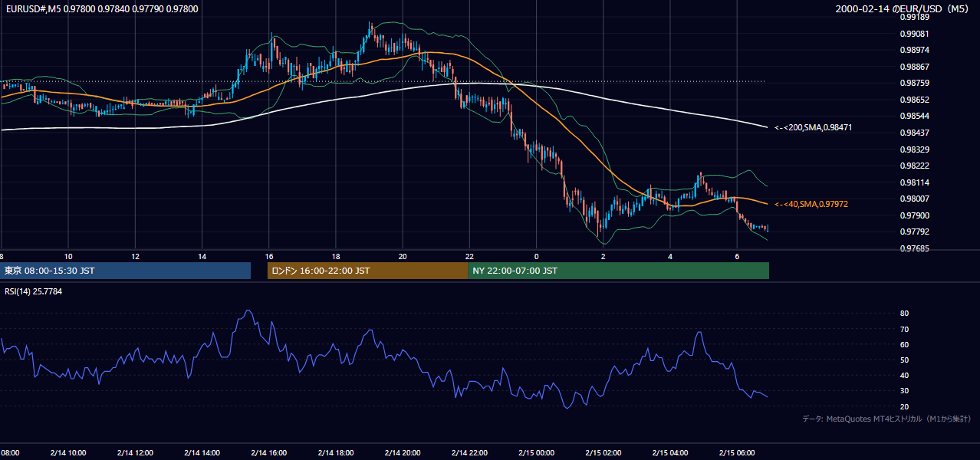Click the NY 22:00-07:00 JST session bar
Viewport: 980px width, 460px height.
click(x=618, y=271)
